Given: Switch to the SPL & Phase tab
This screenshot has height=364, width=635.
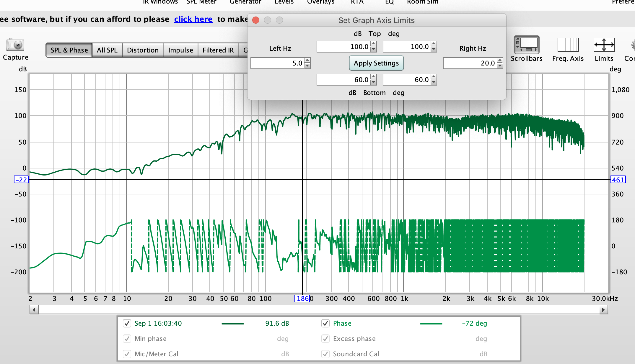Looking at the screenshot, I should (x=69, y=50).
